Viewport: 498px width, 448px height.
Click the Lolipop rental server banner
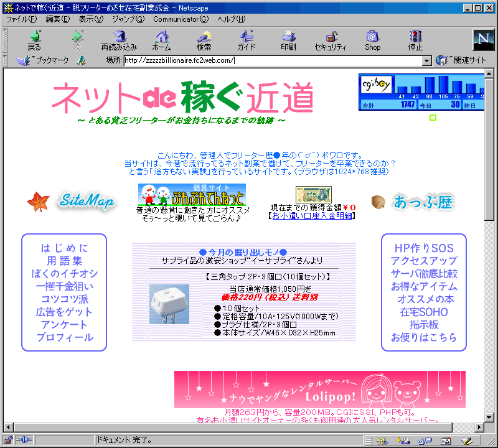320,390
